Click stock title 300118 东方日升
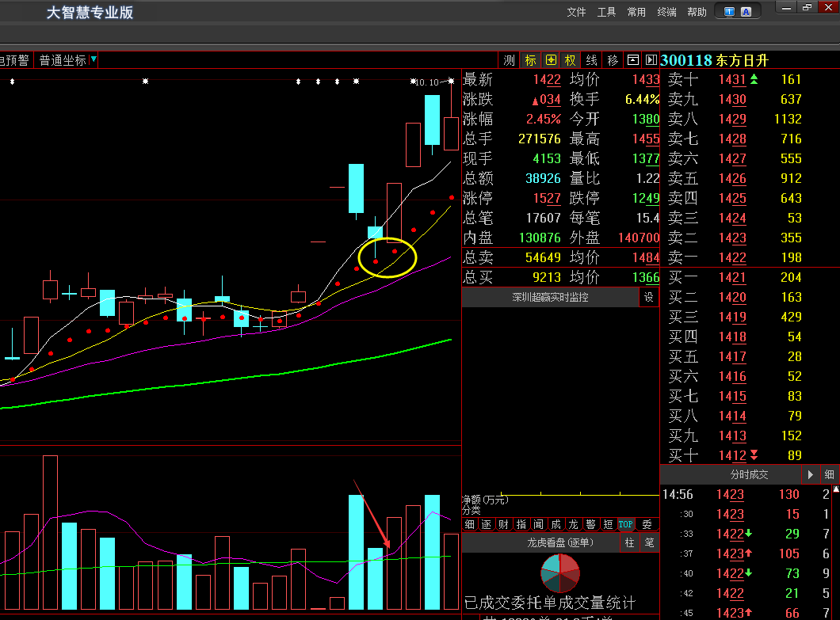 (714, 60)
